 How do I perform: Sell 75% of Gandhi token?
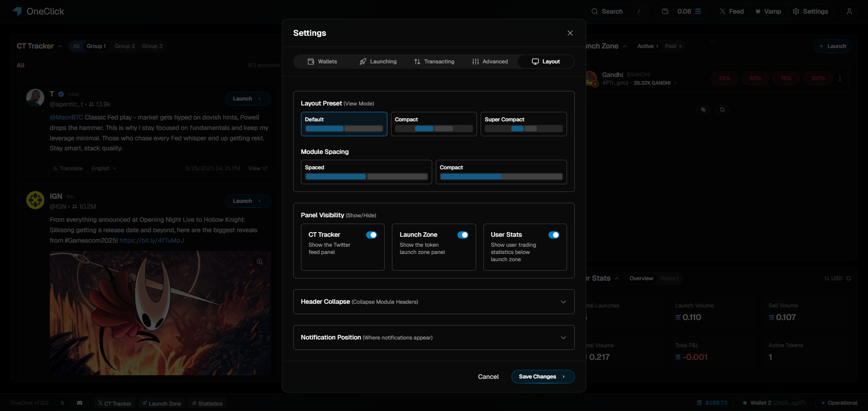[786, 78]
